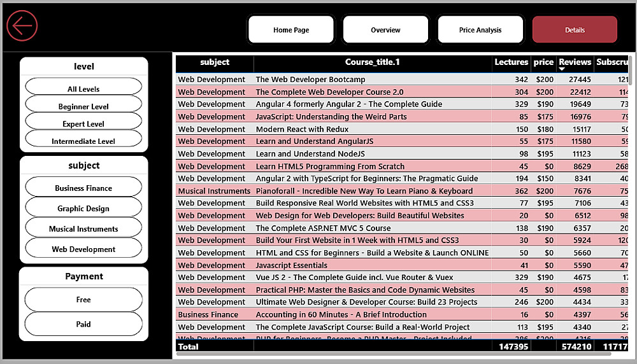
Task: Select the Expert Level filter
Action: pos(83,122)
